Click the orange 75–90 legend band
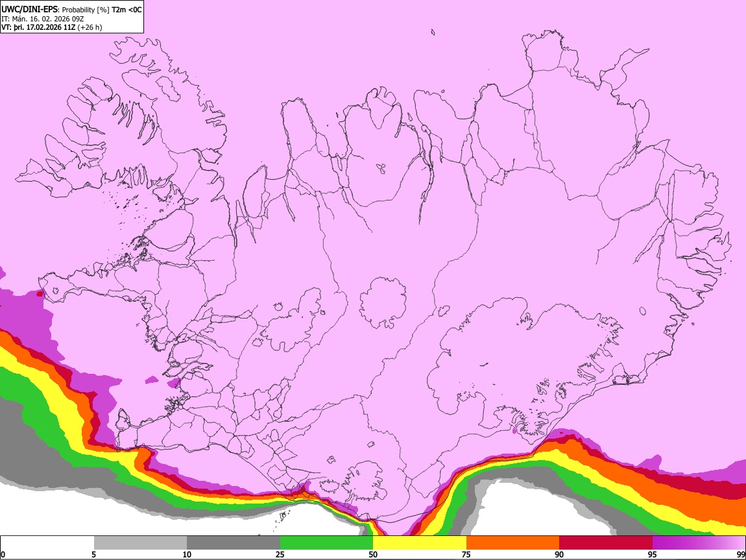The image size is (746, 560). click(513, 542)
